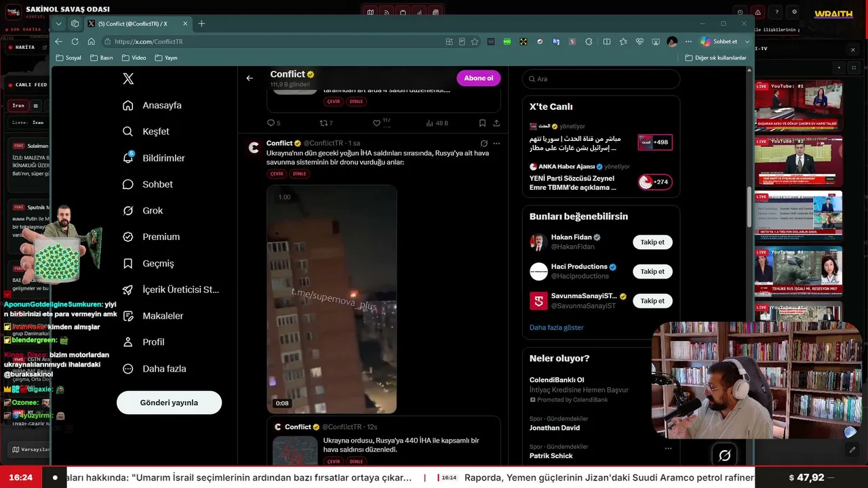Toggle split screen in the browser
The width and height of the screenshot is (868, 488).
tap(606, 41)
